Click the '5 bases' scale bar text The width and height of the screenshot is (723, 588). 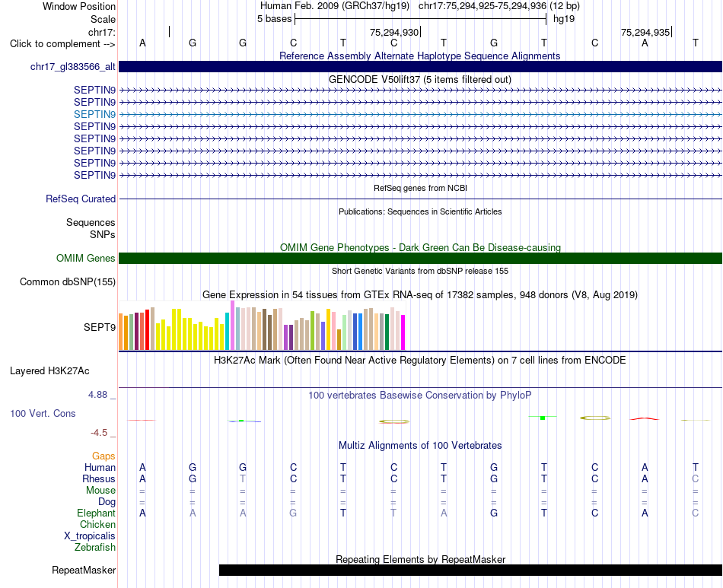pos(274,19)
